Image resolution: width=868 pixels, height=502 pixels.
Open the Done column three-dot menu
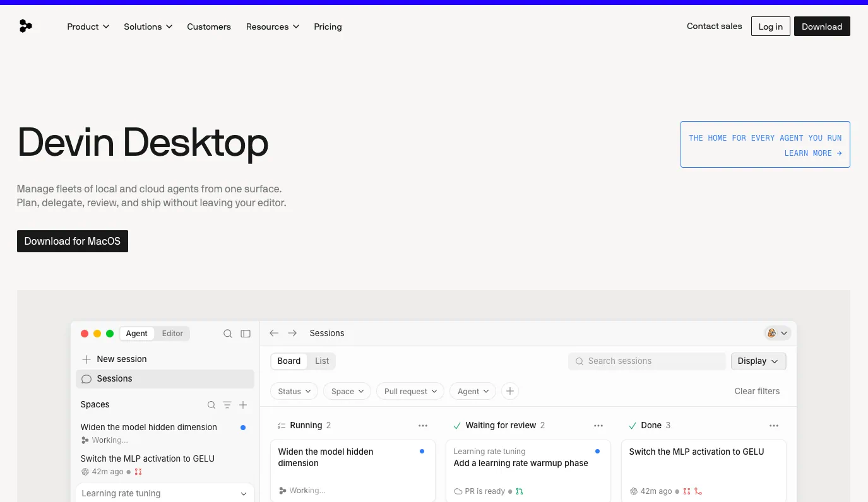coord(774,426)
